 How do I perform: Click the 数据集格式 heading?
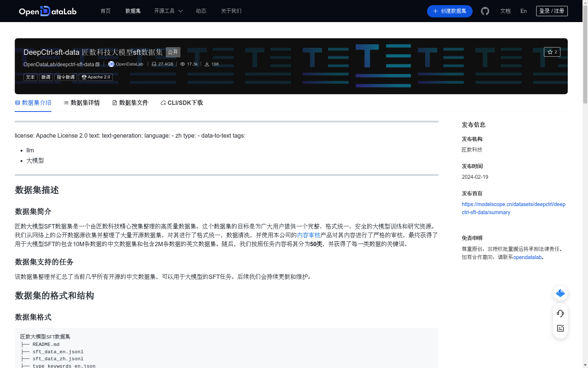coord(33,317)
